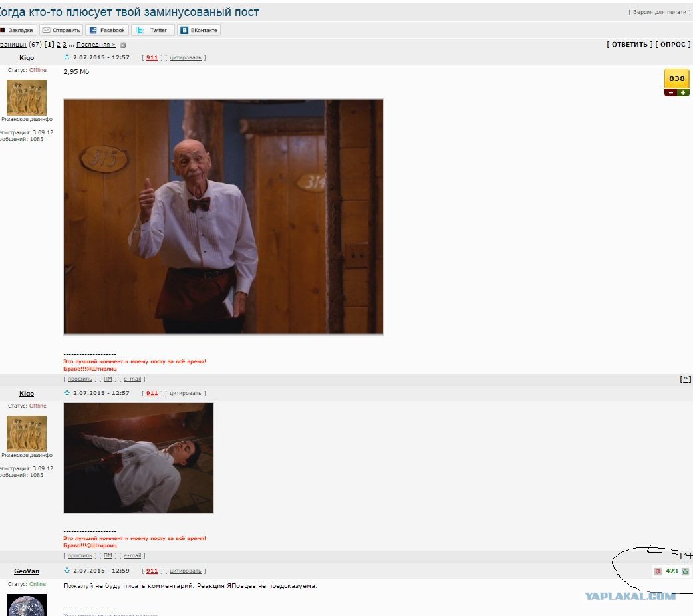Click the 911 report link on second post
This screenshot has height=616, width=693.
[152, 393]
